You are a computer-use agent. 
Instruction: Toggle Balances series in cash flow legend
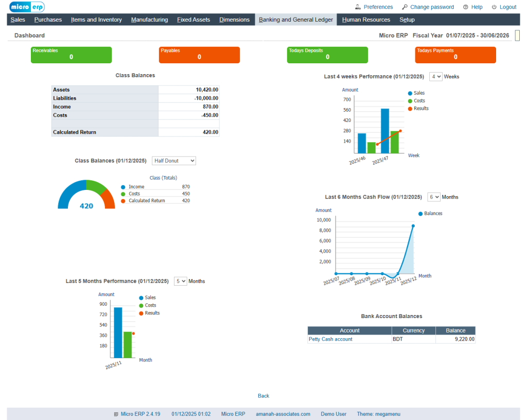click(x=420, y=214)
